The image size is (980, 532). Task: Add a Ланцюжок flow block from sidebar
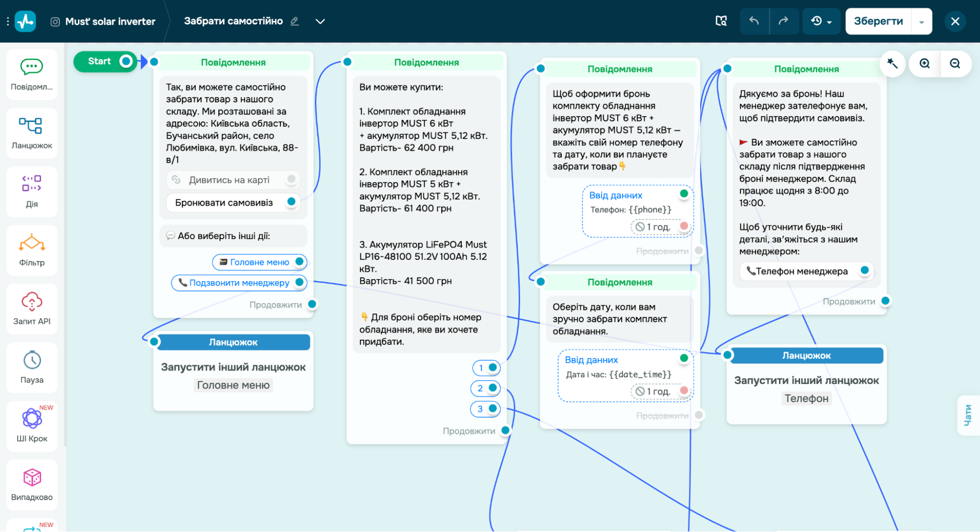tap(32, 133)
